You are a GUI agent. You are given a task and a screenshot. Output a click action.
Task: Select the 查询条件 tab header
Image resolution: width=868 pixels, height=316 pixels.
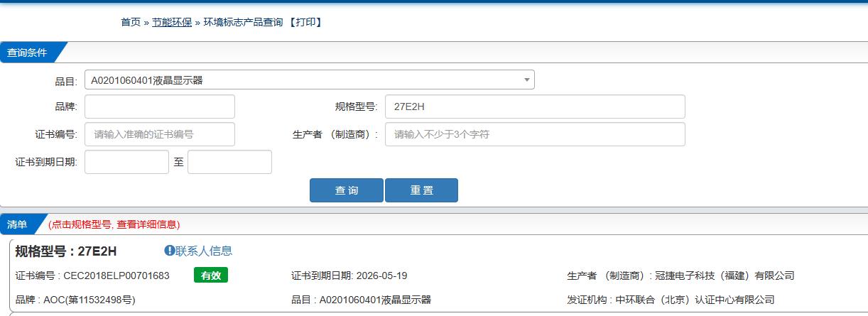[x=28, y=53]
